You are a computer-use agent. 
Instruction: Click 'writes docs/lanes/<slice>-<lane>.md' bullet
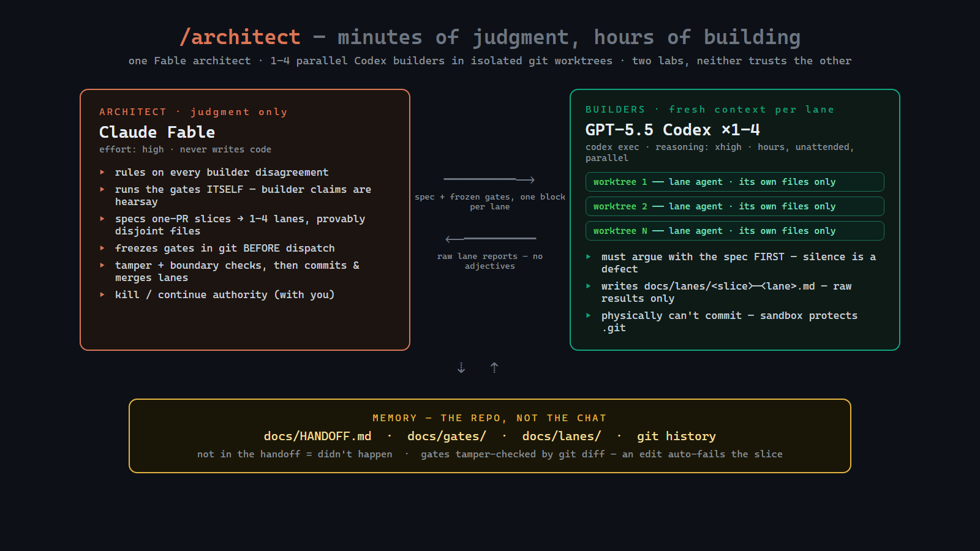726,292
